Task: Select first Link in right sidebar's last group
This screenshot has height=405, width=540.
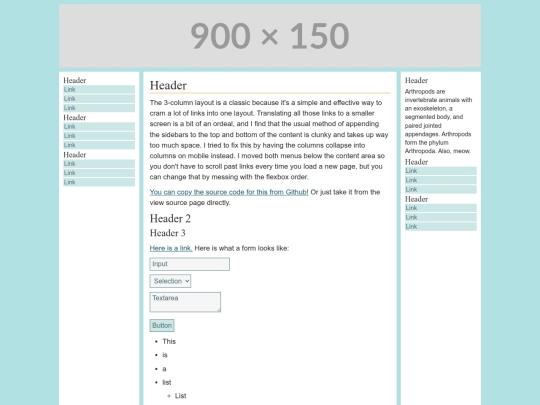Action: click(441, 208)
